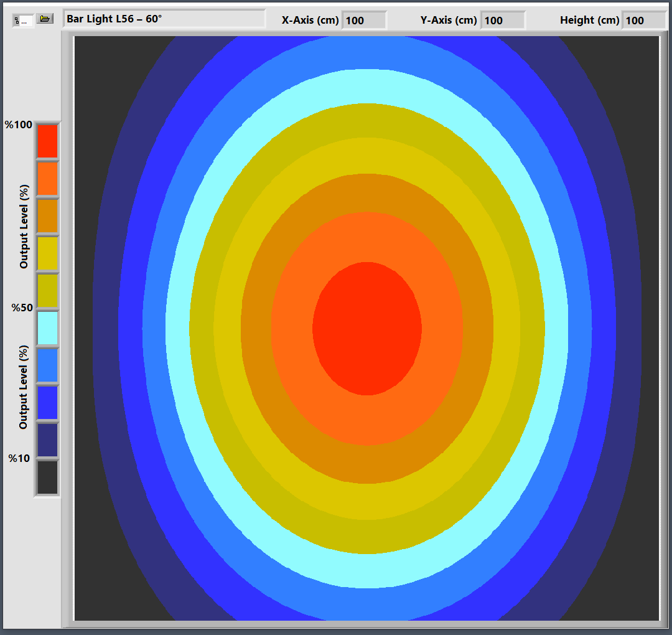The width and height of the screenshot is (672, 635).
Task: Select the cyan 50% legend swatch
Action: [47, 328]
